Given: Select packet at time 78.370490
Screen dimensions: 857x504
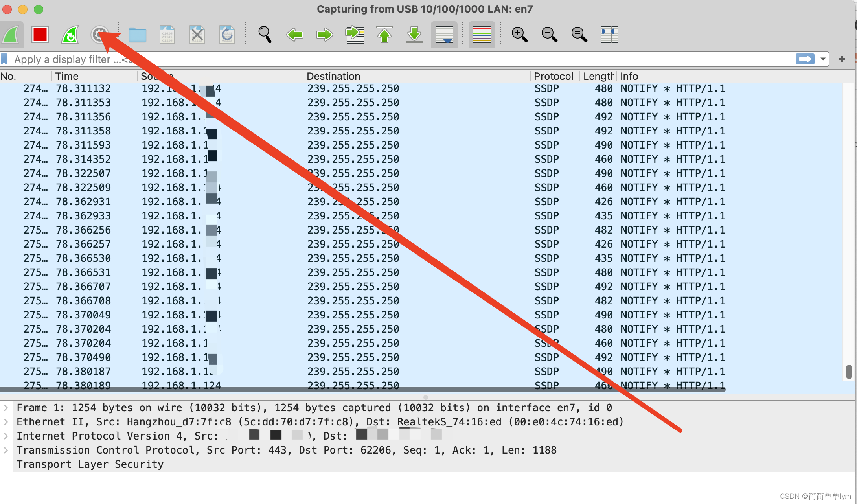Looking at the screenshot, I should point(421,357).
